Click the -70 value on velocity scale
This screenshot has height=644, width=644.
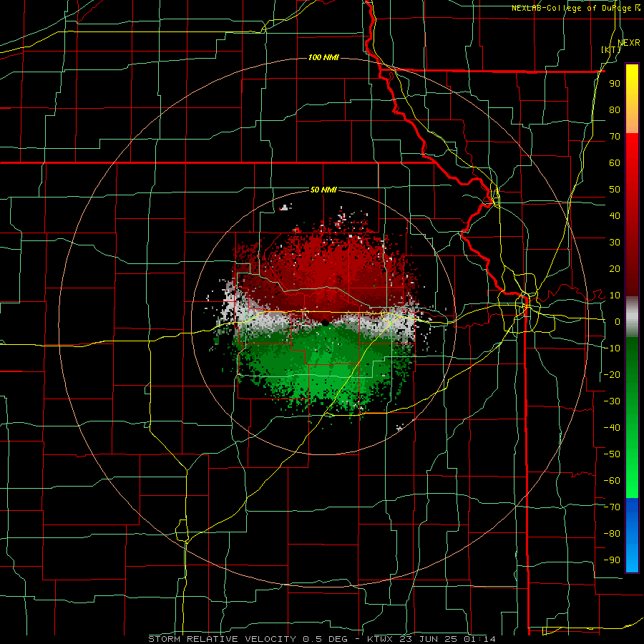[612, 507]
